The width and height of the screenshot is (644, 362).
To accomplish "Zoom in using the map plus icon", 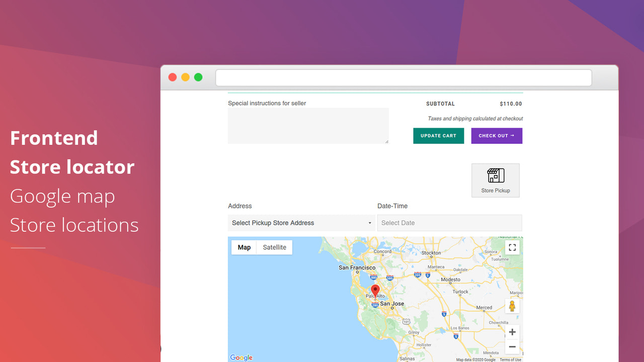I will pyautogui.click(x=512, y=332).
